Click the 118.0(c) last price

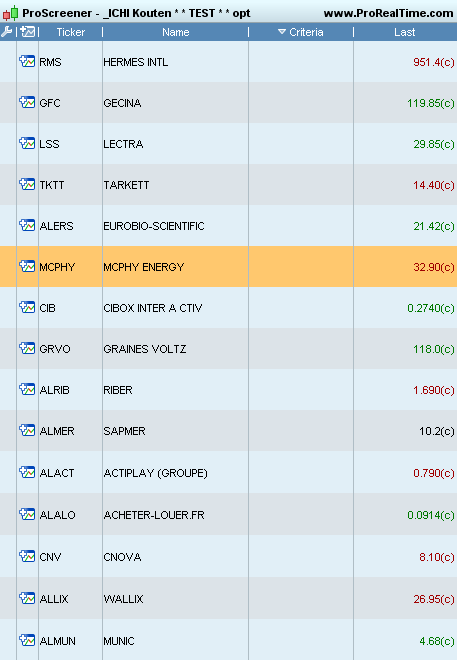pos(433,349)
